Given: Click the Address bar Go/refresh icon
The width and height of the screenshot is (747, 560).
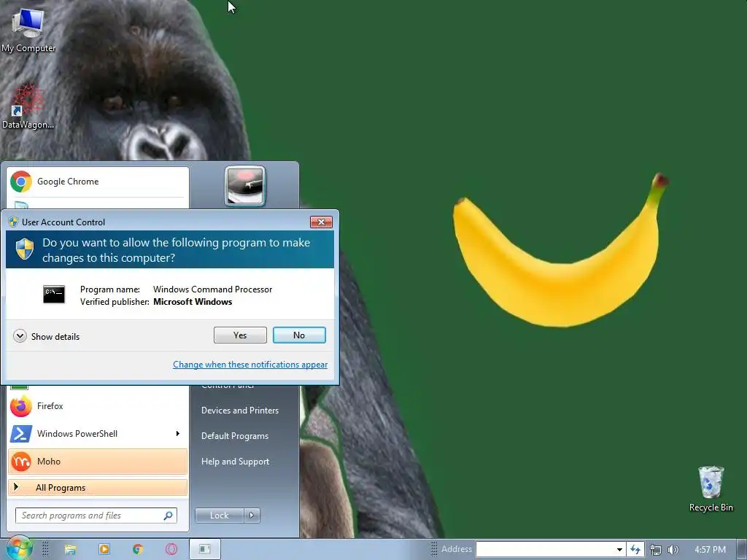Looking at the screenshot, I should pyautogui.click(x=635, y=550).
